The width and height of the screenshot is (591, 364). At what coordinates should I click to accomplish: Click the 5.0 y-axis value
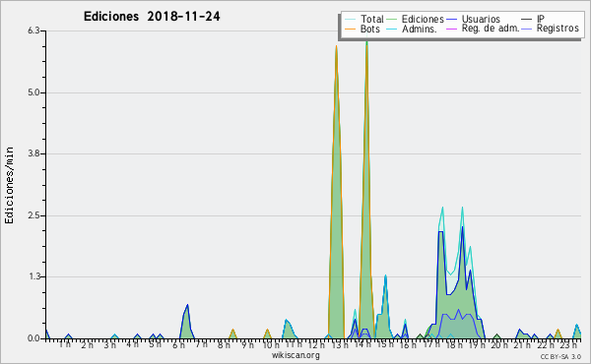pos(33,92)
